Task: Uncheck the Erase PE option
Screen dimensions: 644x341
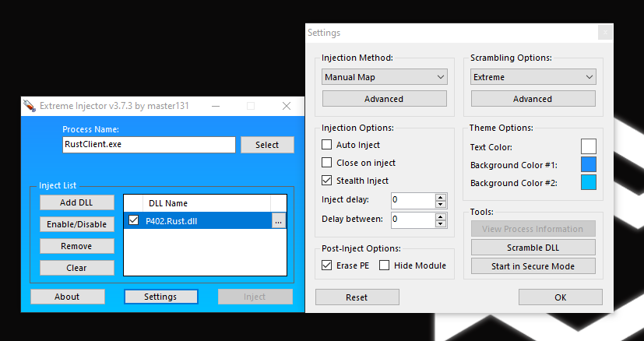Action: [x=326, y=265]
